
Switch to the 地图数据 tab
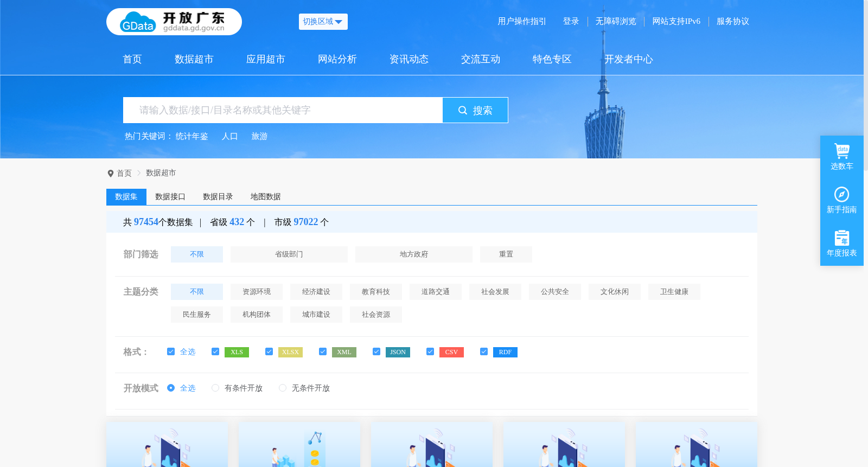click(266, 197)
